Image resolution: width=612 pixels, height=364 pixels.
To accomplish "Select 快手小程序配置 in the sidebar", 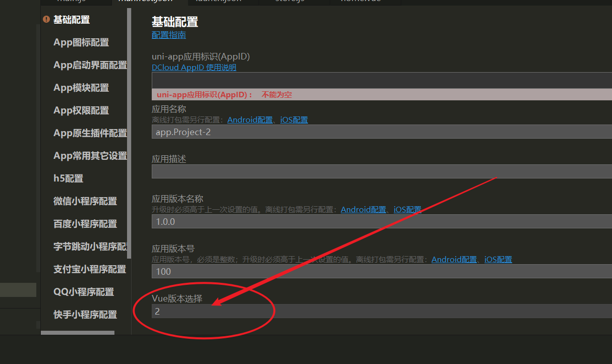I will pyautogui.click(x=85, y=315).
